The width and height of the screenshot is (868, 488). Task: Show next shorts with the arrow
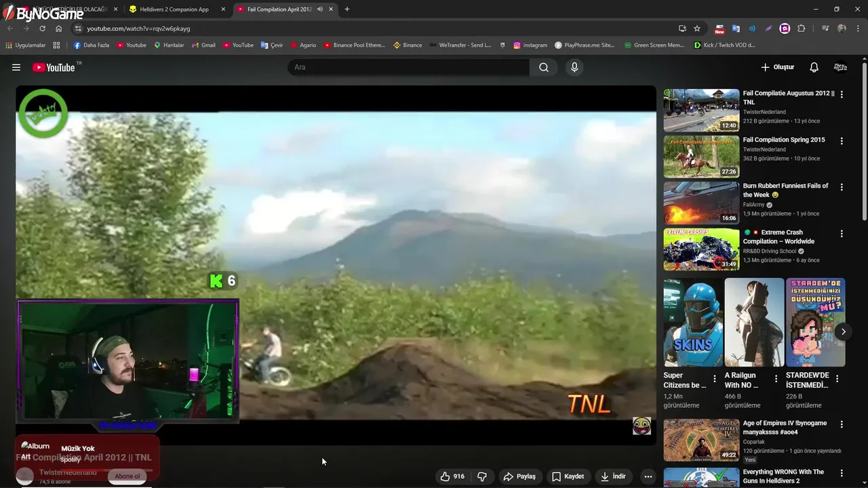[x=843, y=331]
